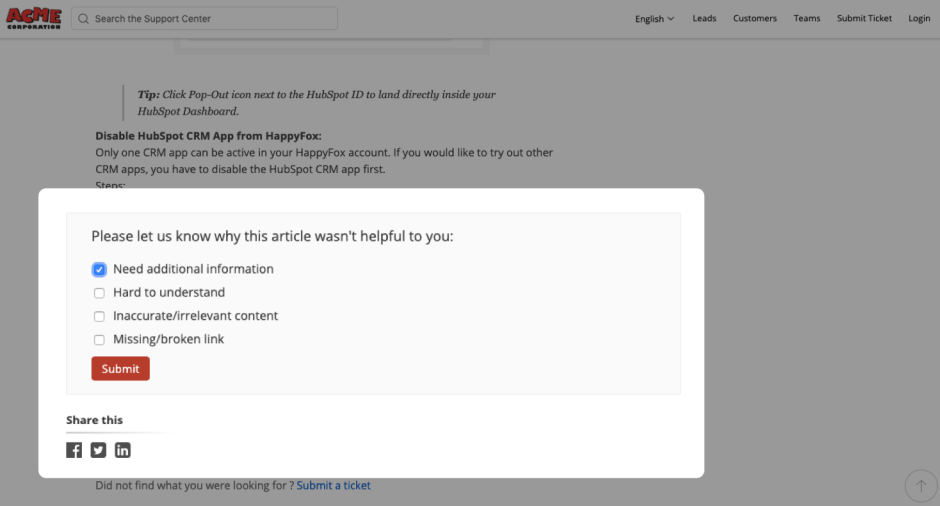940x506 pixels.
Task: Follow the Submit a ticket link
Action: [333, 486]
